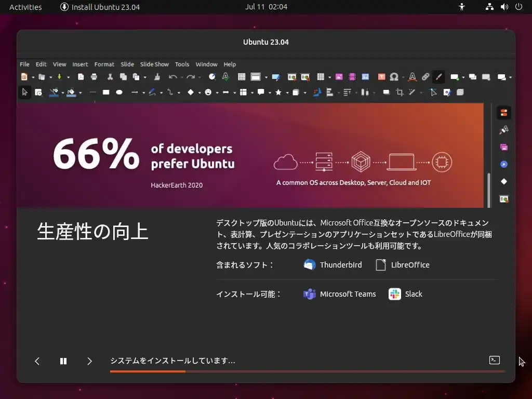The height and width of the screenshot is (399, 532).
Task: Open the accessibility menu in top bar
Action: click(x=461, y=7)
